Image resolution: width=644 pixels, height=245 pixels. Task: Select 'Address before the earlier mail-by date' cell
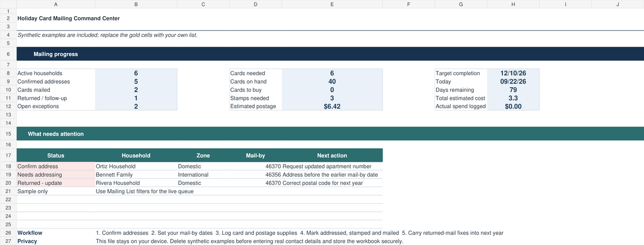(x=332, y=175)
